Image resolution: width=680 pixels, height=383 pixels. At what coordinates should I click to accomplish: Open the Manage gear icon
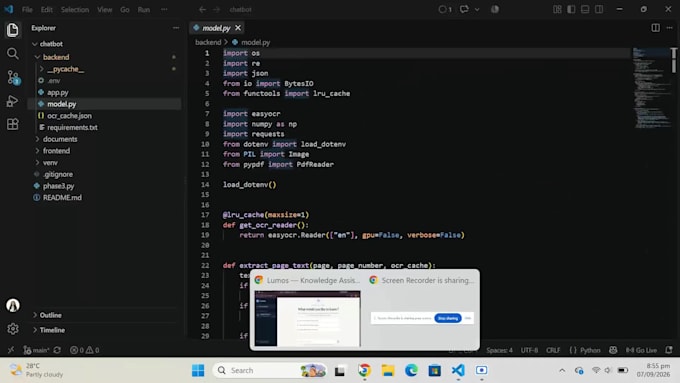[13, 329]
